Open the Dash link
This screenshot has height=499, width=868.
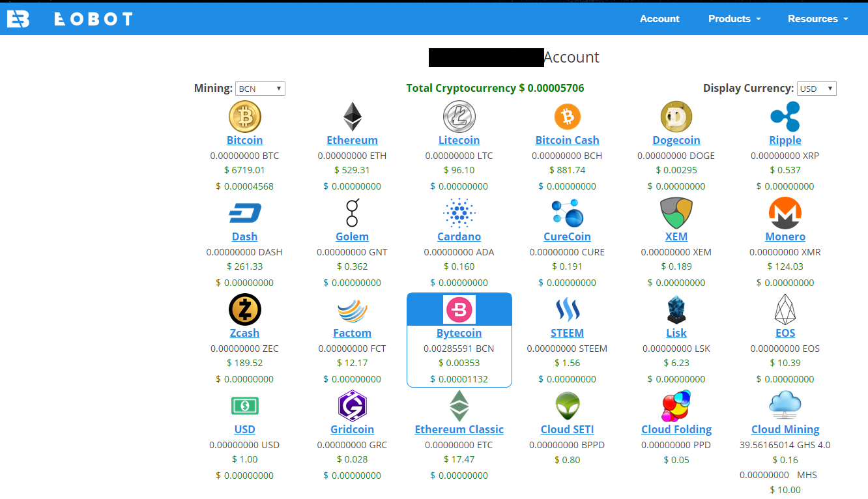pos(245,236)
